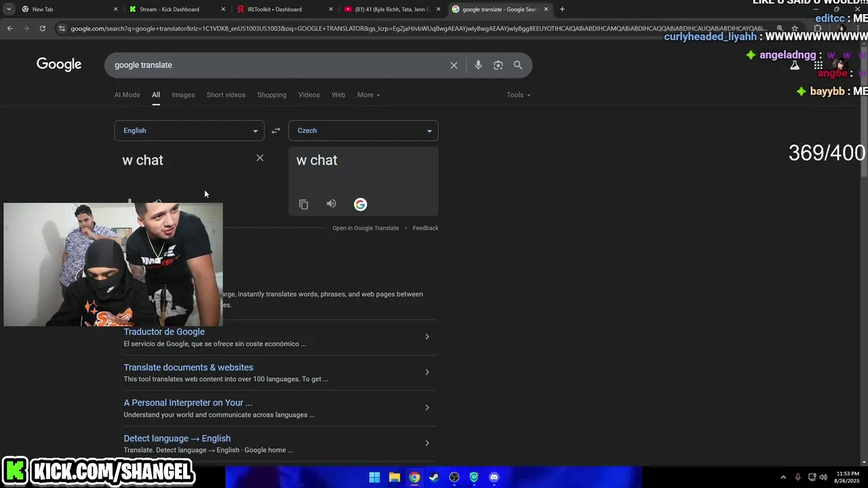Open a new Chrome tab with plus
Screen dimensions: 868x488
tap(562, 9)
